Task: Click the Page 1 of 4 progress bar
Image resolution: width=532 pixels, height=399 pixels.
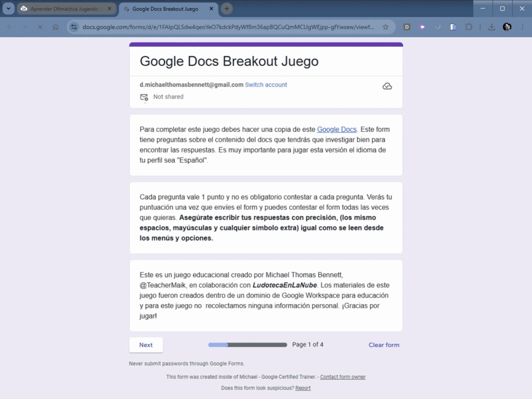Action: [248, 344]
